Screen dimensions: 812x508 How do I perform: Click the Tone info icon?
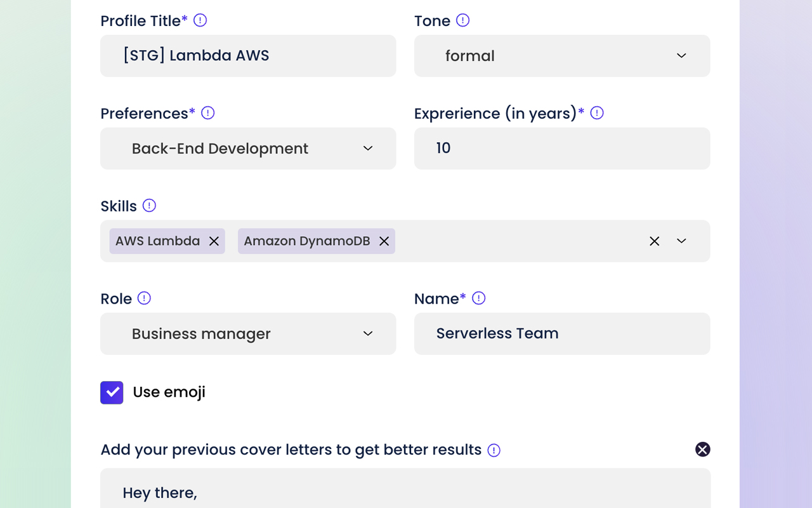point(463,20)
